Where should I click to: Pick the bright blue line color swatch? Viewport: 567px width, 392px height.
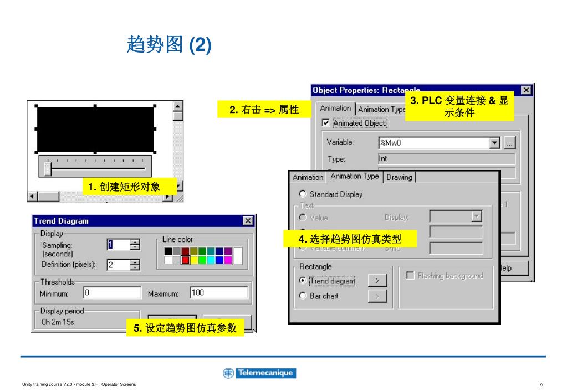219,260
